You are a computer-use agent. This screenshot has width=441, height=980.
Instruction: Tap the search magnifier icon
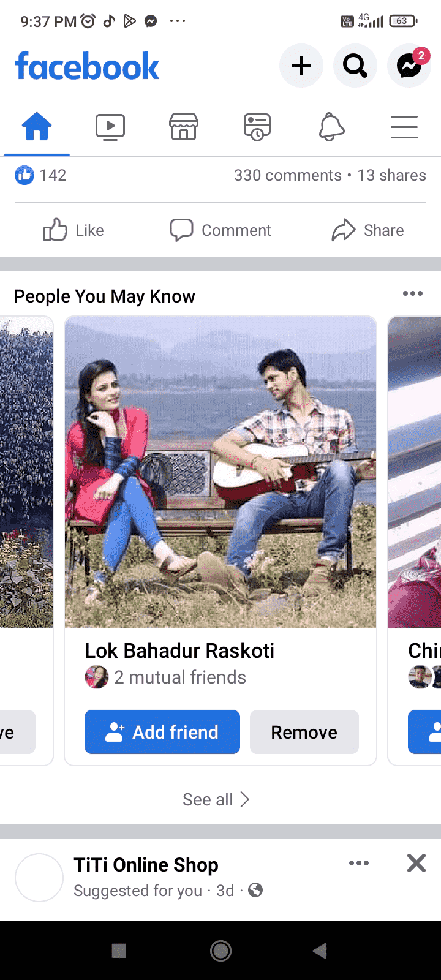click(355, 66)
